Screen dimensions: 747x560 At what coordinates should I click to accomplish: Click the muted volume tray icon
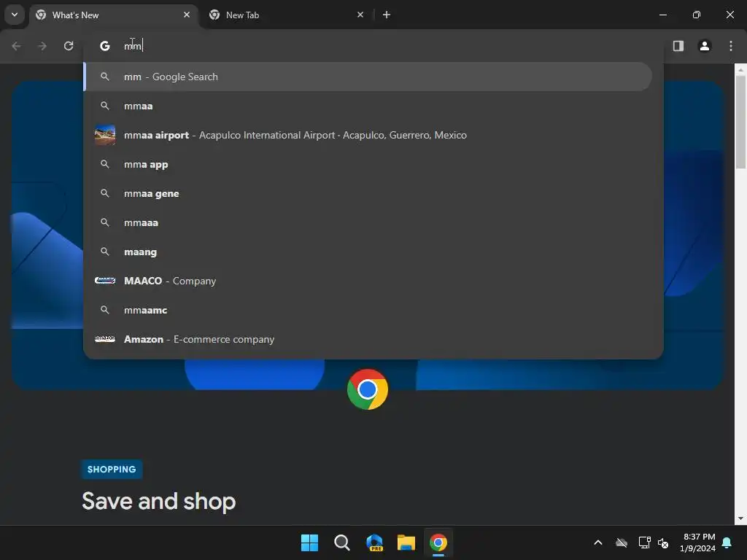[x=662, y=542]
